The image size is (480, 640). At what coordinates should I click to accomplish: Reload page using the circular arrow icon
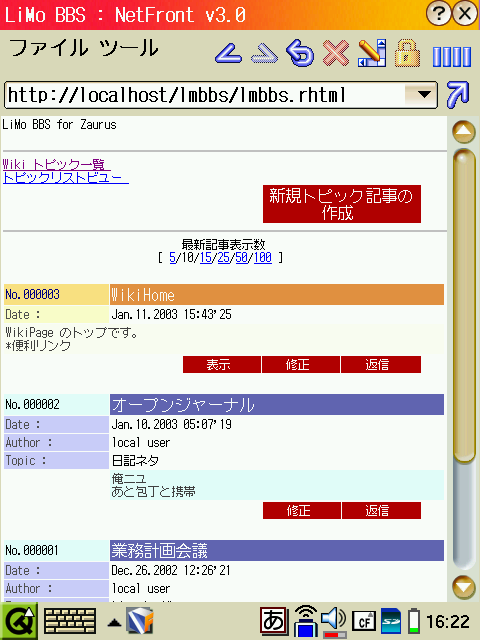point(300,53)
